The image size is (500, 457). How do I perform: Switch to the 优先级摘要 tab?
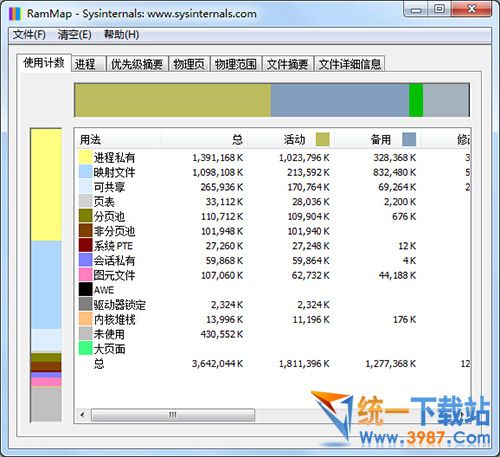pos(137,64)
